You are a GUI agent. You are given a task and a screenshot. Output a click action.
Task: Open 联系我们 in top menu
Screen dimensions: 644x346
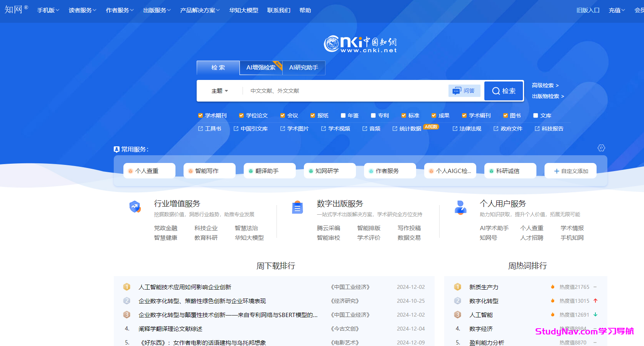[279, 10]
